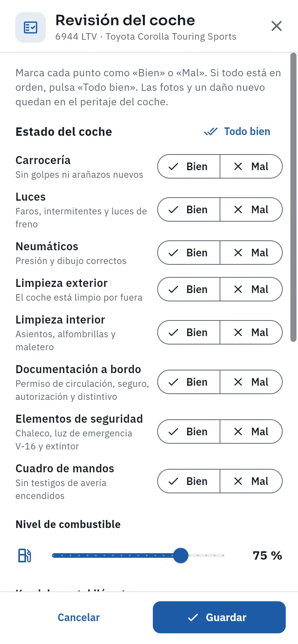
Task: Set Cuadro de mandos to Bien
Action: click(189, 481)
